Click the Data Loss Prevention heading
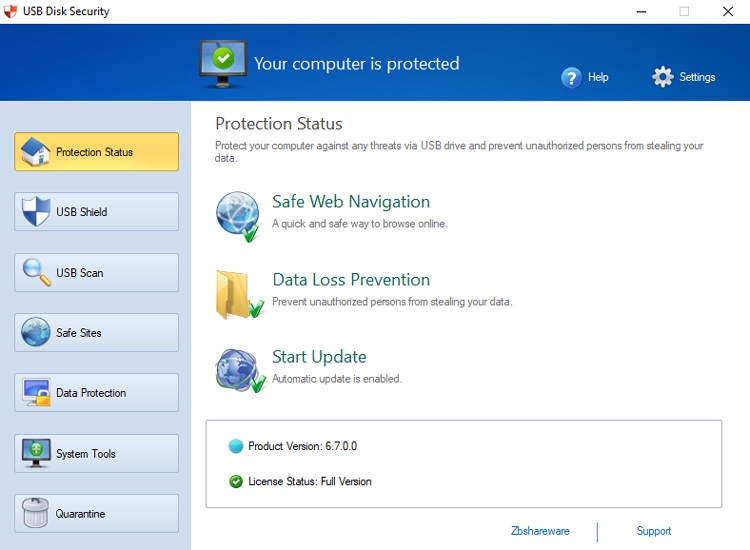 [351, 280]
